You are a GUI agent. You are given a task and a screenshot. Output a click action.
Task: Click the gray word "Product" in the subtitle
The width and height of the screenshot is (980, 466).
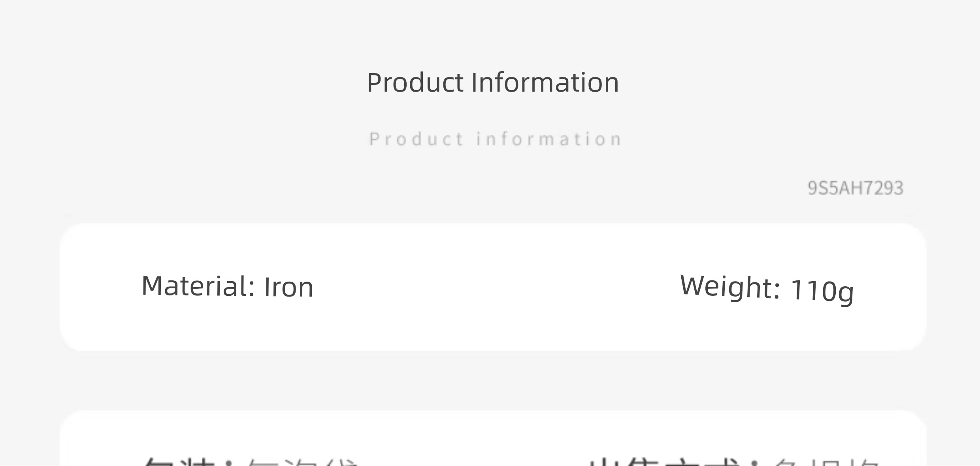click(416, 139)
